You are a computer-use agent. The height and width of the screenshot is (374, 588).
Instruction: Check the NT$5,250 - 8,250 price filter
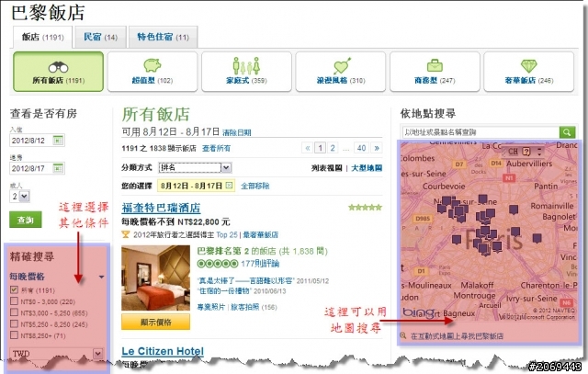[14, 323]
